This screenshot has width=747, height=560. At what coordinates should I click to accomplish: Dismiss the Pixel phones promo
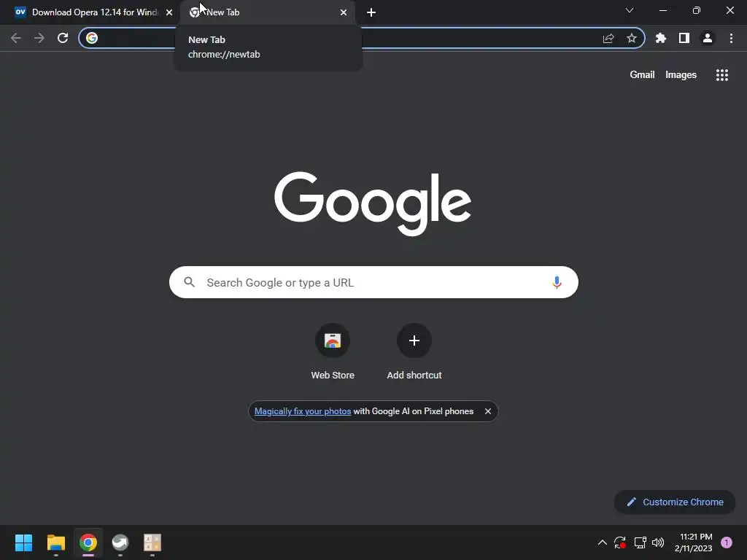tap(488, 411)
